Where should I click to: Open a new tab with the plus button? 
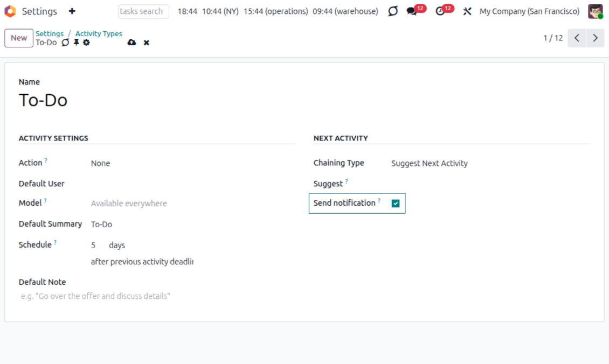coord(73,11)
